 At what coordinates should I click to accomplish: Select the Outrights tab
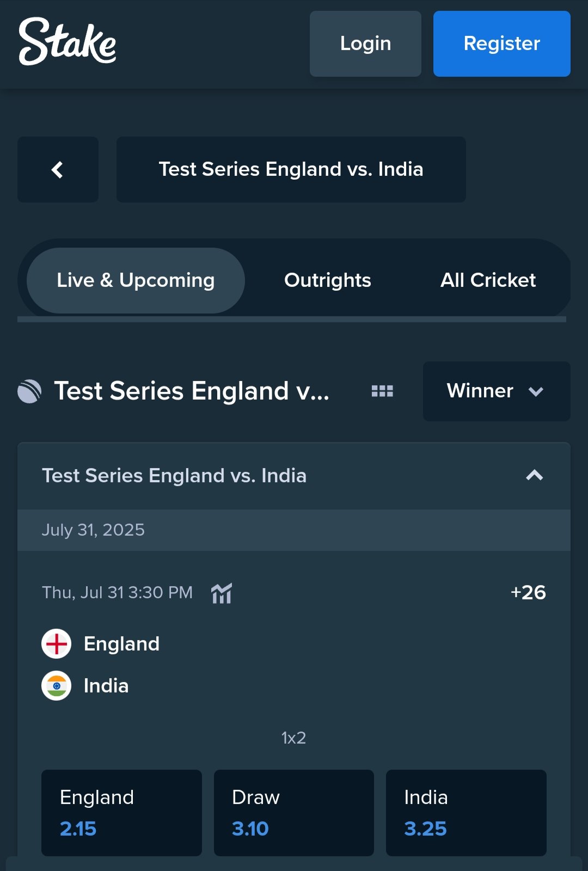coord(327,280)
